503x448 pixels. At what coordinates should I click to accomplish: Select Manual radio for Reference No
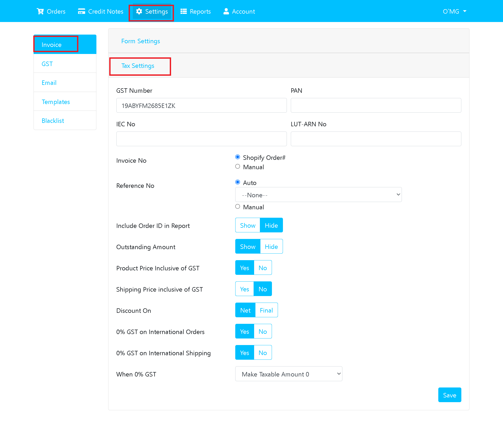238,207
